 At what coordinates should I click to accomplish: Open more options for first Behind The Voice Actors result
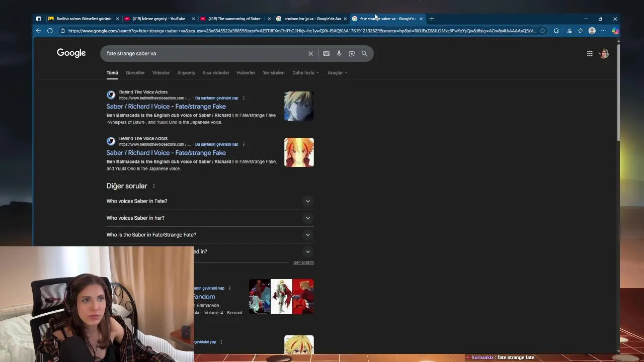click(244, 98)
